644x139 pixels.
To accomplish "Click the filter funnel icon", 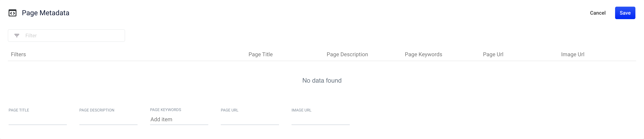I will [x=16, y=36].
